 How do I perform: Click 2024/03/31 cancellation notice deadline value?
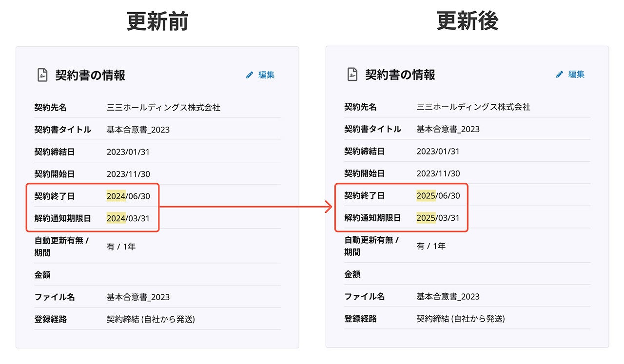(x=128, y=218)
